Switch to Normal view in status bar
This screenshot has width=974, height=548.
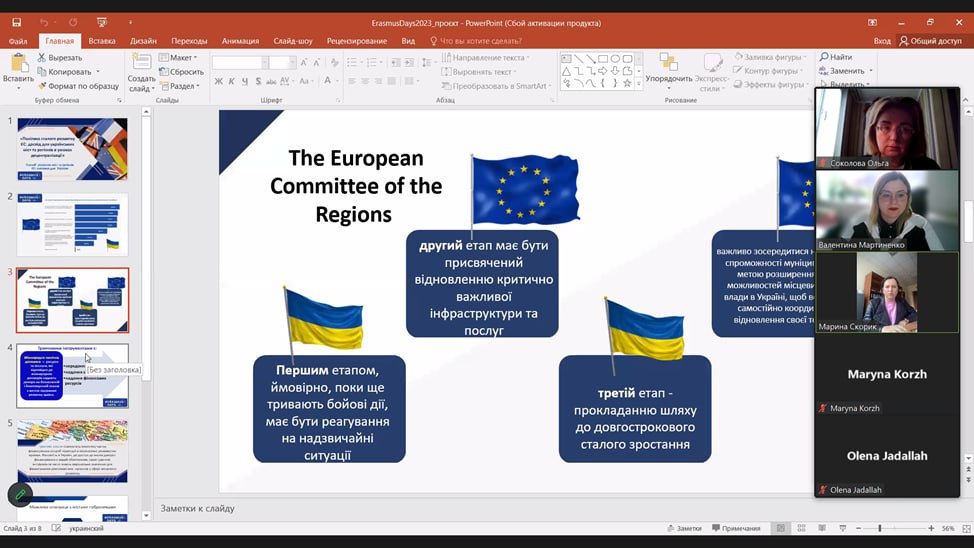pos(781,528)
